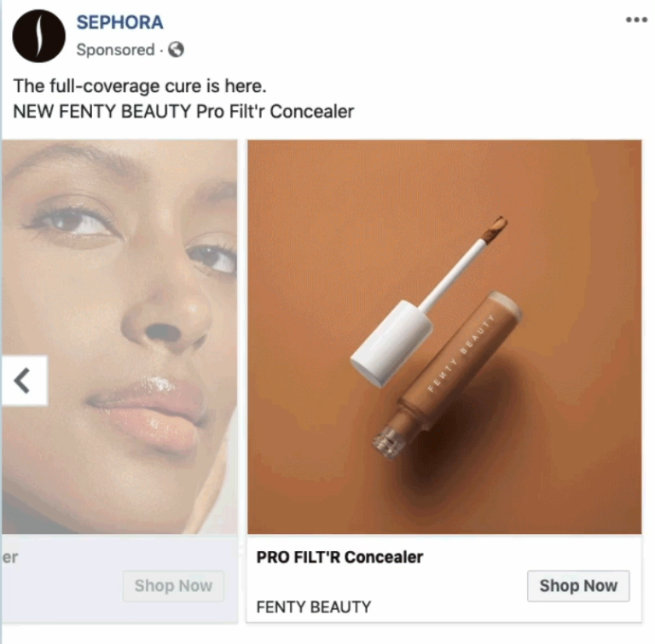Open the three-dot post options menu

[x=636, y=20]
